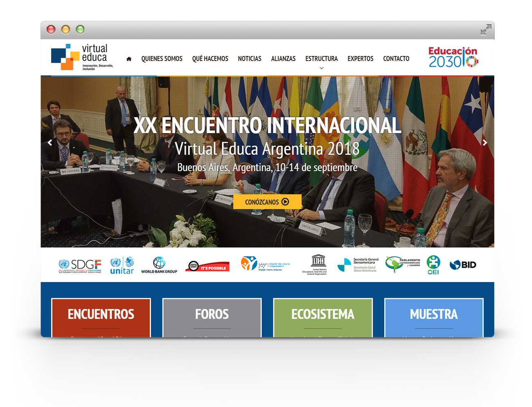Viewport: 532px width, 407px height.
Task: Select the World Bank Group logo
Action: pos(159,265)
